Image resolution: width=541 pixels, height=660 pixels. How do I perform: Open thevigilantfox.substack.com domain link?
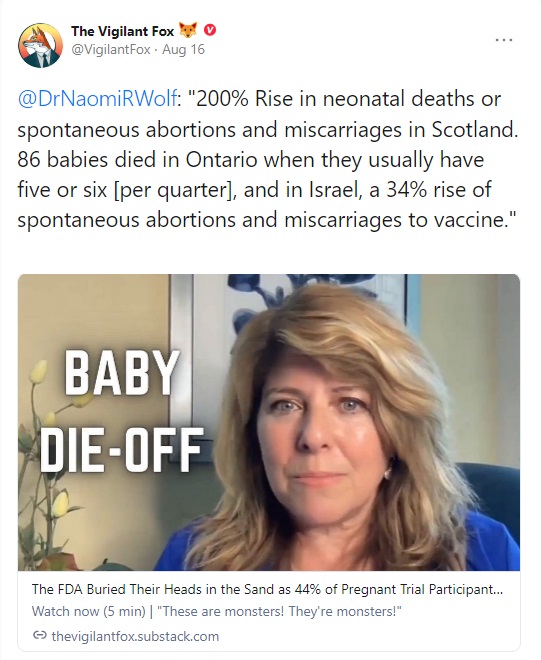(135, 636)
